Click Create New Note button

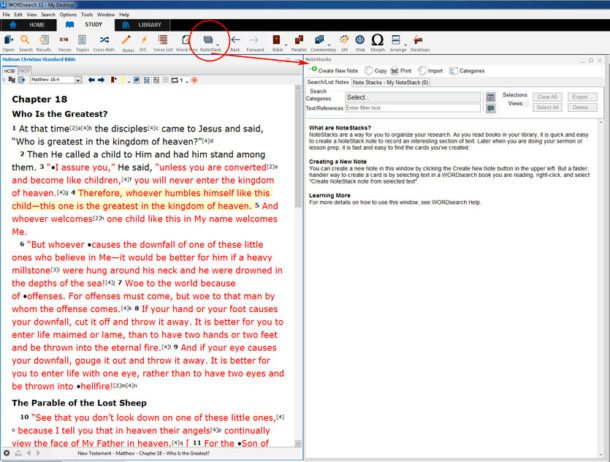(x=334, y=70)
